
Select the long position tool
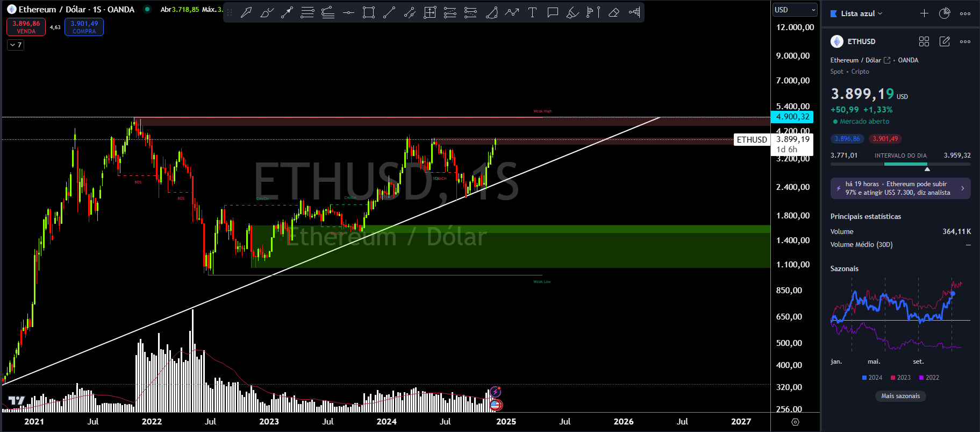click(450, 12)
